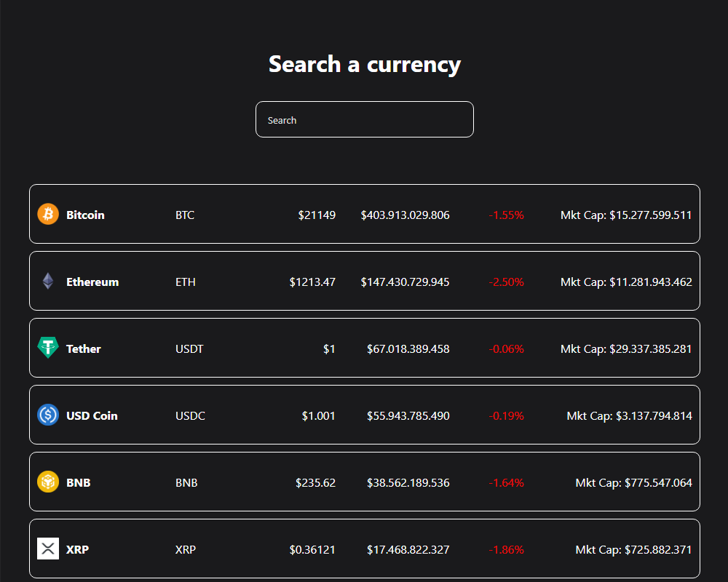Click Bitcoin price $21149

(x=317, y=215)
